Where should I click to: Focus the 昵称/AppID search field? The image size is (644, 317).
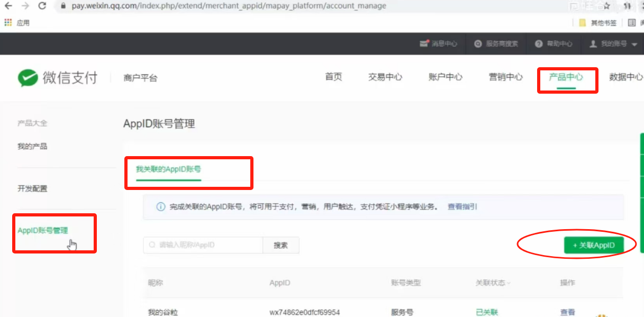(x=203, y=245)
